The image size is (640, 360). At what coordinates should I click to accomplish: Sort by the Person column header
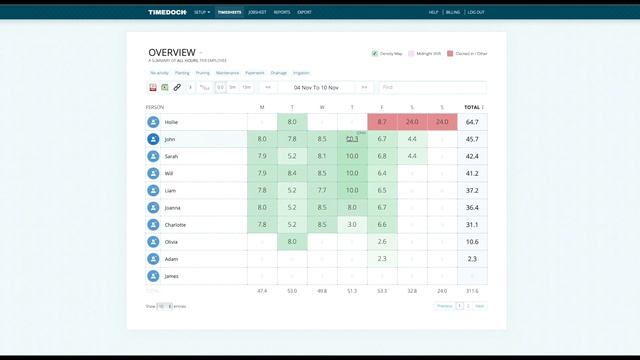tap(155, 107)
